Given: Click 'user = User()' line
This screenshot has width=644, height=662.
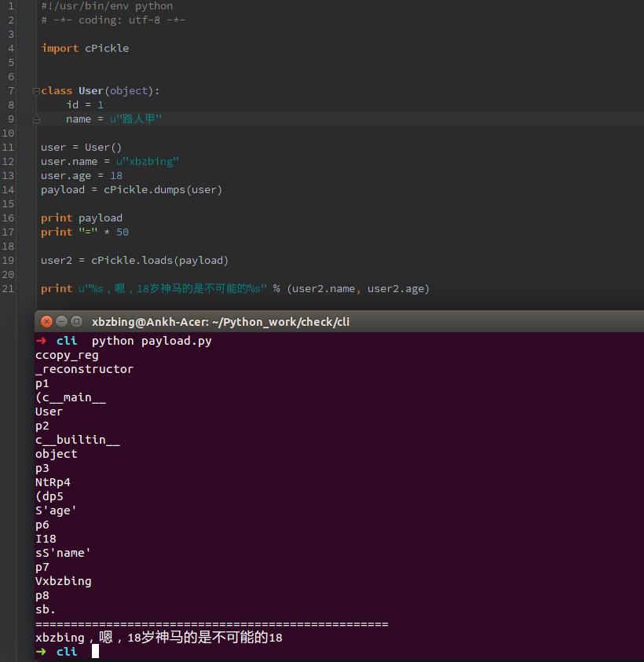Looking at the screenshot, I should point(82,148).
